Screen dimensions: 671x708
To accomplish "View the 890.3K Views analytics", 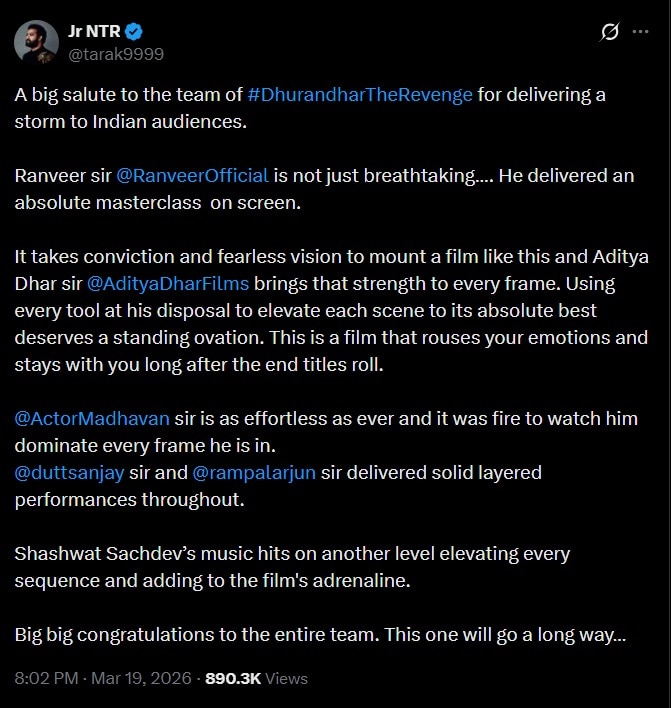I will [256, 678].
